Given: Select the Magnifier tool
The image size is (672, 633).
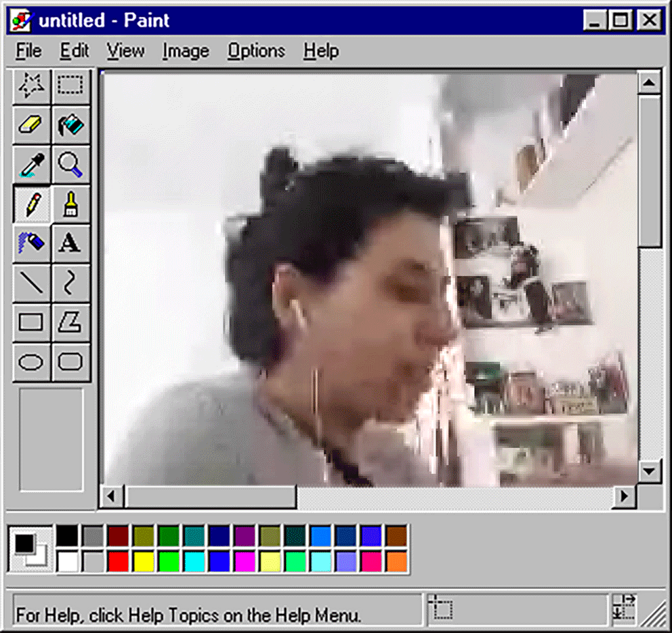Looking at the screenshot, I should [x=70, y=165].
